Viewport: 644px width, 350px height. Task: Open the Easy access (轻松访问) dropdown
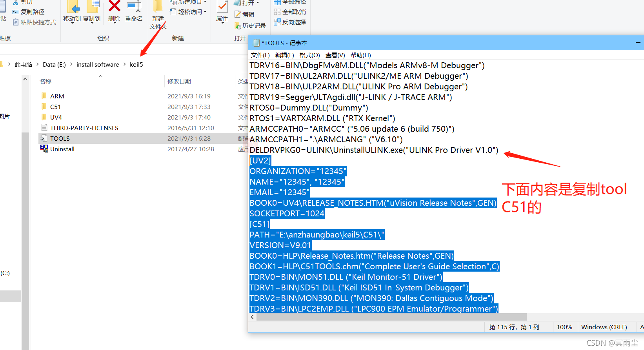[x=189, y=12]
